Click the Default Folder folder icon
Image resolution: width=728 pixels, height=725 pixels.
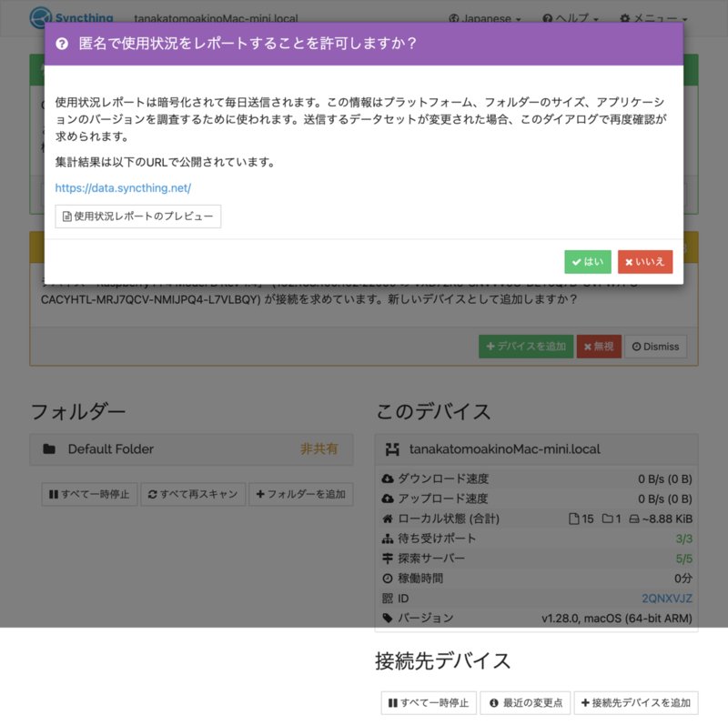(x=49, y=448)
